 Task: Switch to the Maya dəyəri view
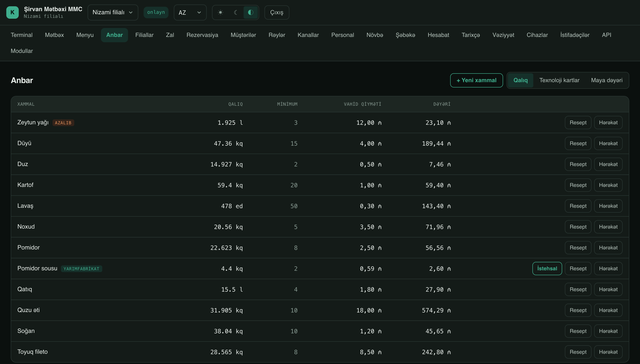(607, 80)
